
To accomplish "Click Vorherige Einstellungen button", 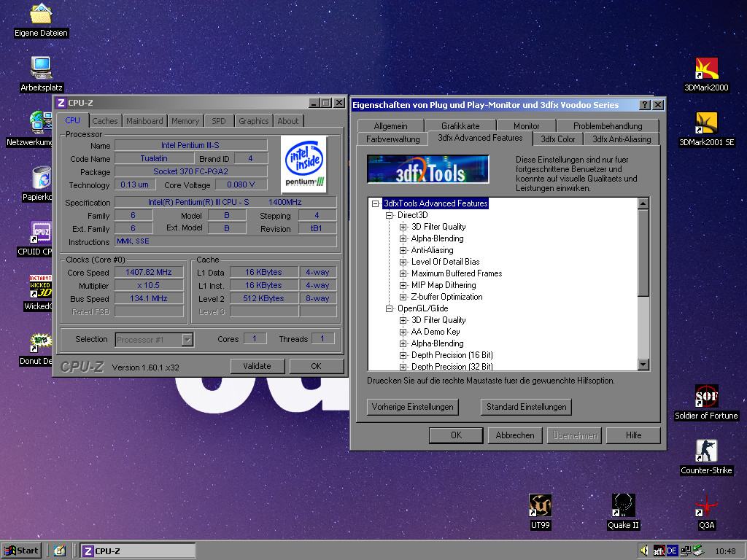I will pyautogui.click(x=413, y=407).
